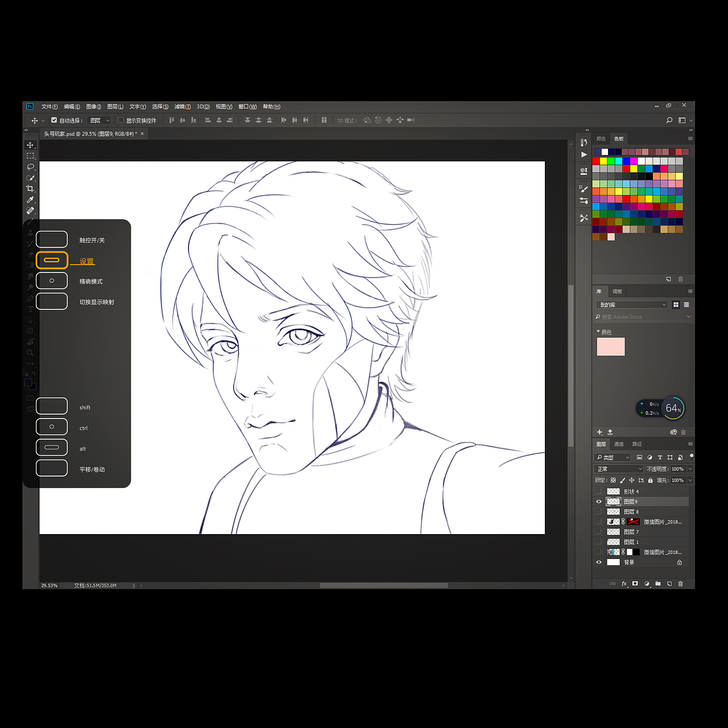Create a new group folder in Layers

point(658,584)
